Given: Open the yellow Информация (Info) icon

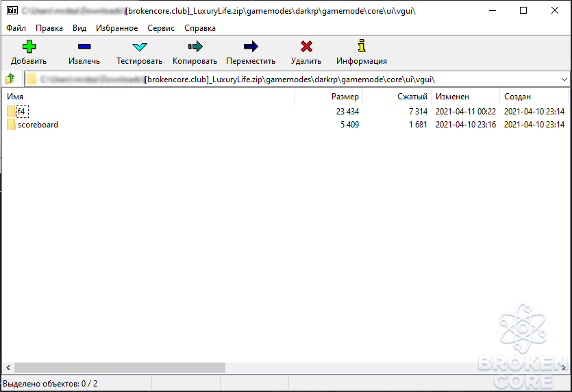Looking at the screenshot, I should tap(362, 46).
